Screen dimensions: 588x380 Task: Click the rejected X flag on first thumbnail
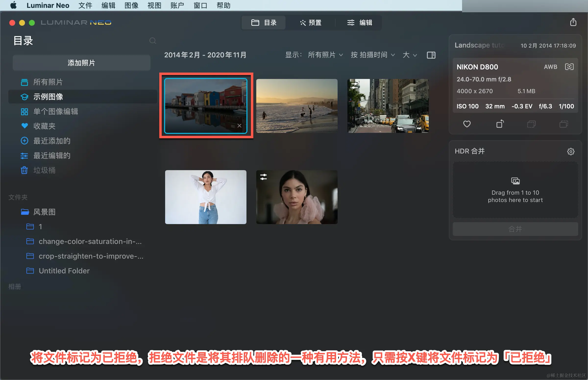click(x=239, y=126)
